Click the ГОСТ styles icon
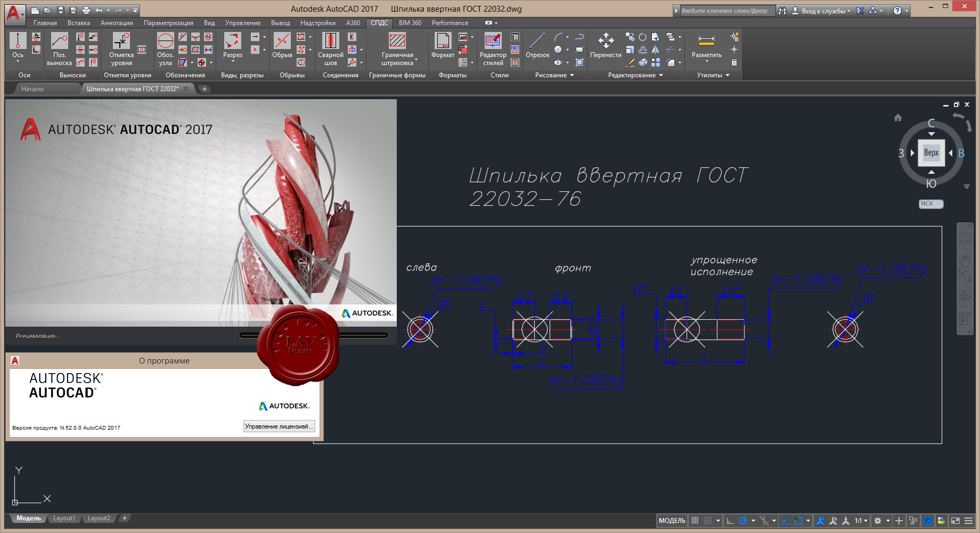 click(x=515, y=49)
